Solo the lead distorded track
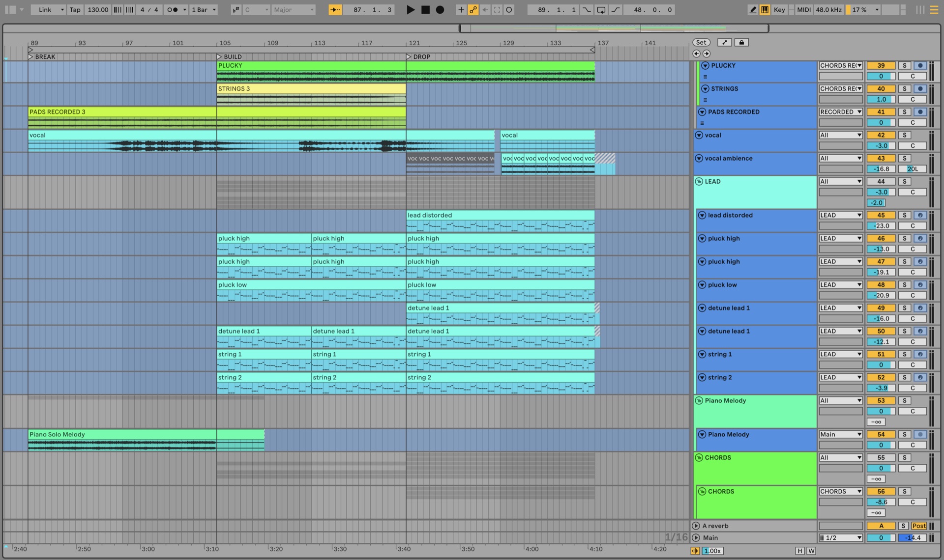944x560 pixels. (x=904, y=215)
